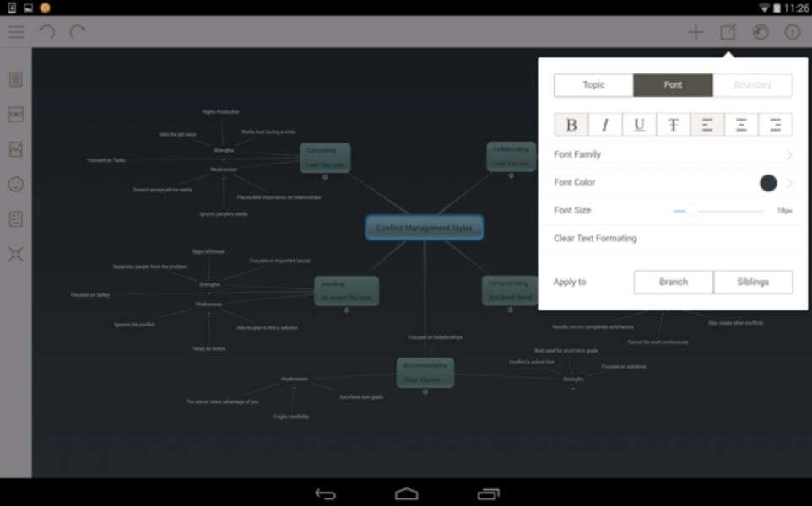Insert an image from the left sidebar

point(16,149)
